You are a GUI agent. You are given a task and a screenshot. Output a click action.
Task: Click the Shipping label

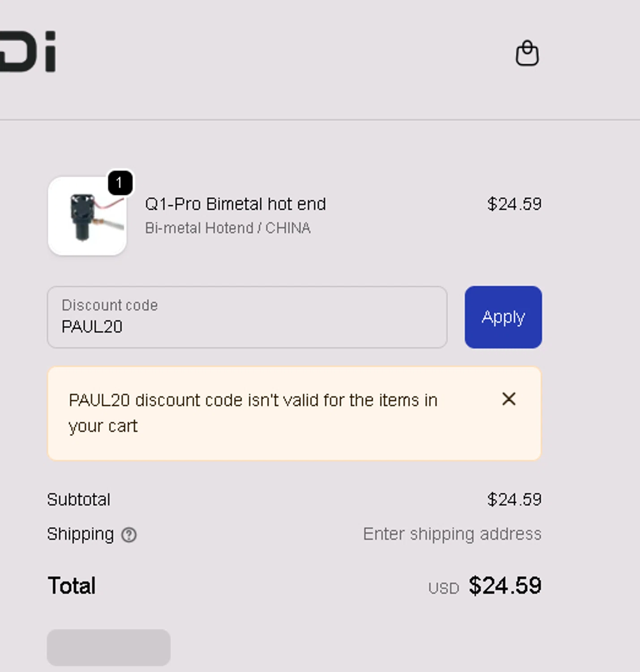coord(81,534)
